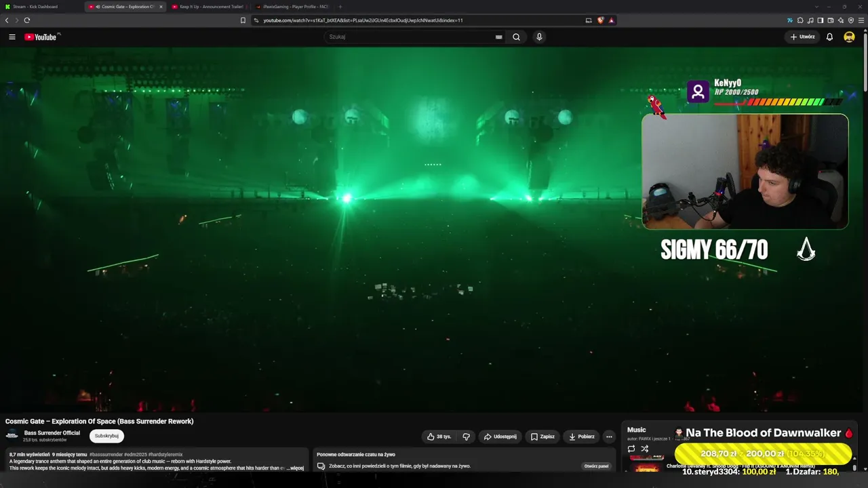
Task: Click the YouTube search magnifier button
Action: [x=516, y=37]
